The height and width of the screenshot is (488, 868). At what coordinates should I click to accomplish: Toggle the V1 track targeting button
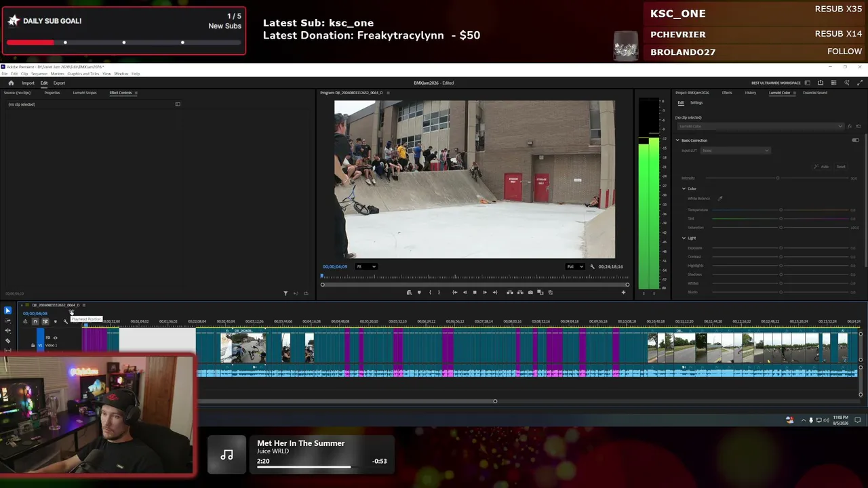[x=40, y=345]
